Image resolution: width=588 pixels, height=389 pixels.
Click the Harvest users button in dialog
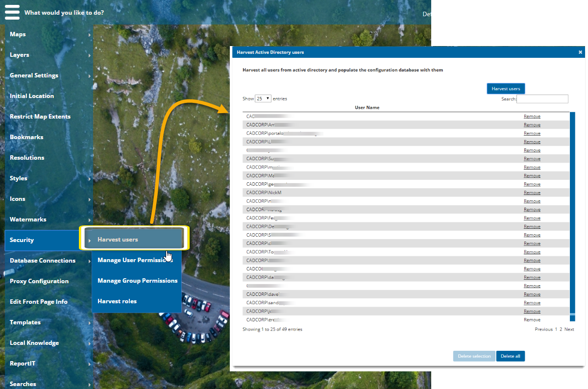pyautogui.click(x=506, y=89)
